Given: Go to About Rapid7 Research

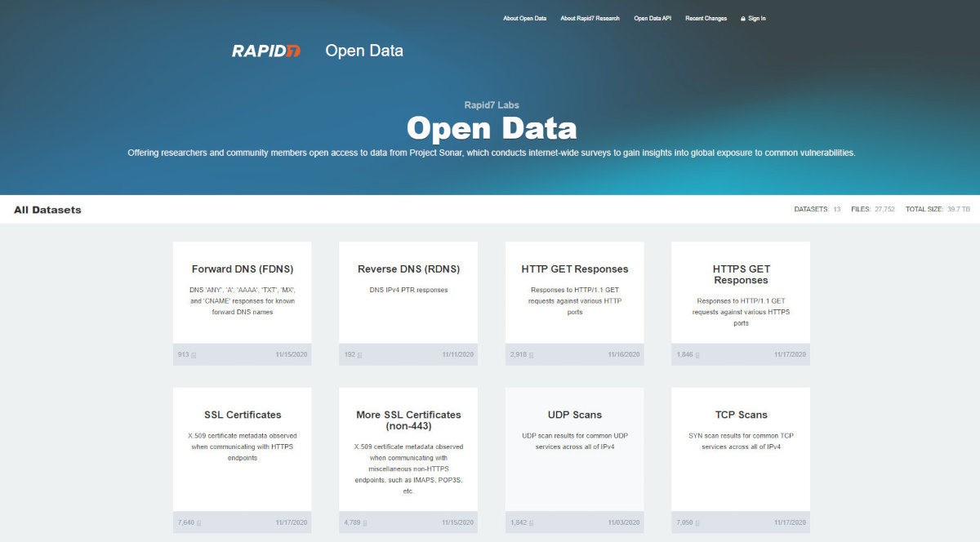Looking at the screenshot, I should (x=590, y=18).
